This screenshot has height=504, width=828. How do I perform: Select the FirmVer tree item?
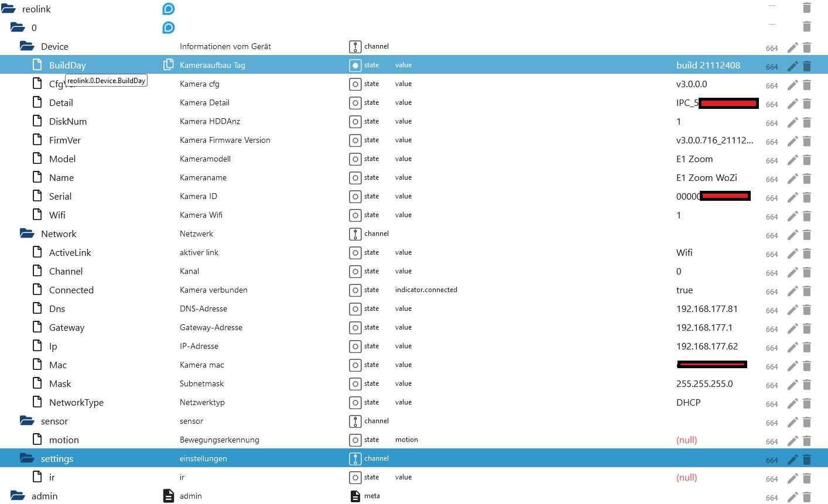(x=65, y=140)
